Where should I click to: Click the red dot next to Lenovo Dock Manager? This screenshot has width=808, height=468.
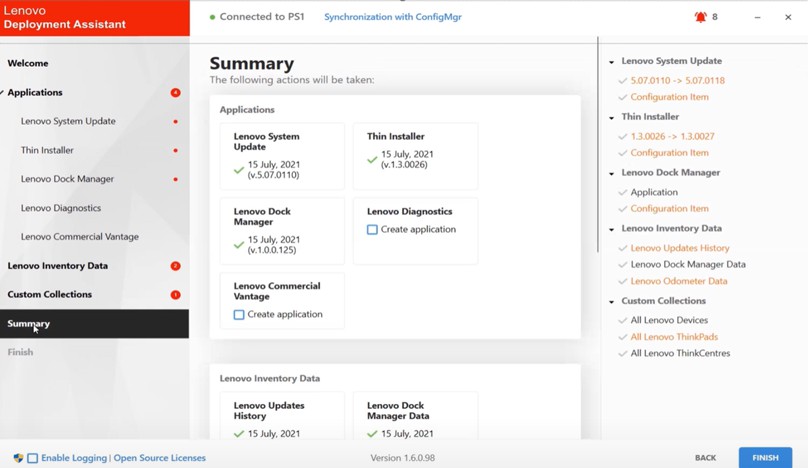click(x=176, y=179)
